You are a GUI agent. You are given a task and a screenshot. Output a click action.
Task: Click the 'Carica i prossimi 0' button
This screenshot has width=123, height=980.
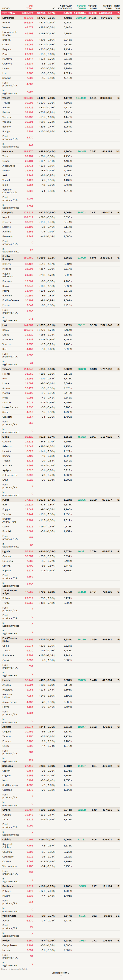point(61,974)
